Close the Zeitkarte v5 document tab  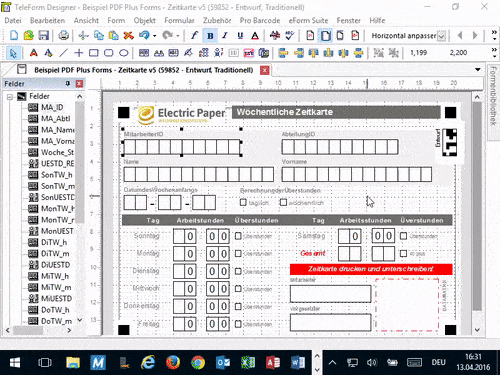[265, 70]
